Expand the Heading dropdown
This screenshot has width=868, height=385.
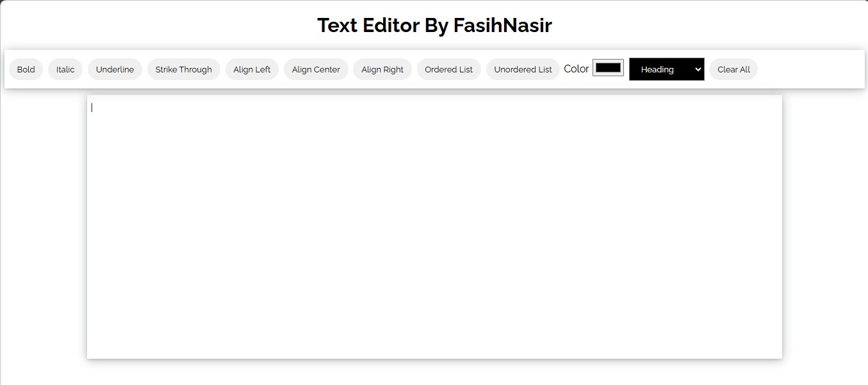click(667, 69)
